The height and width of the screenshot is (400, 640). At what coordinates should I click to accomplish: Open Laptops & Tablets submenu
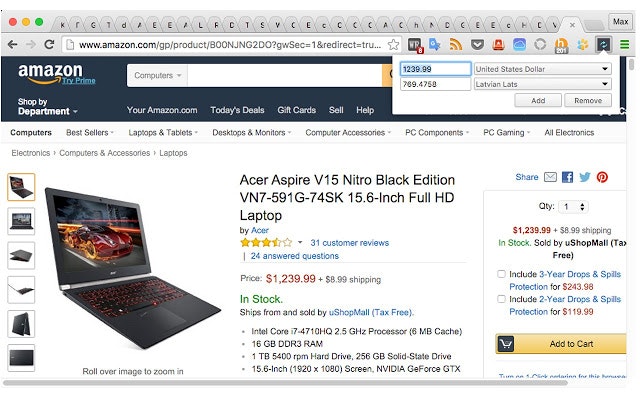pos(163,133)
